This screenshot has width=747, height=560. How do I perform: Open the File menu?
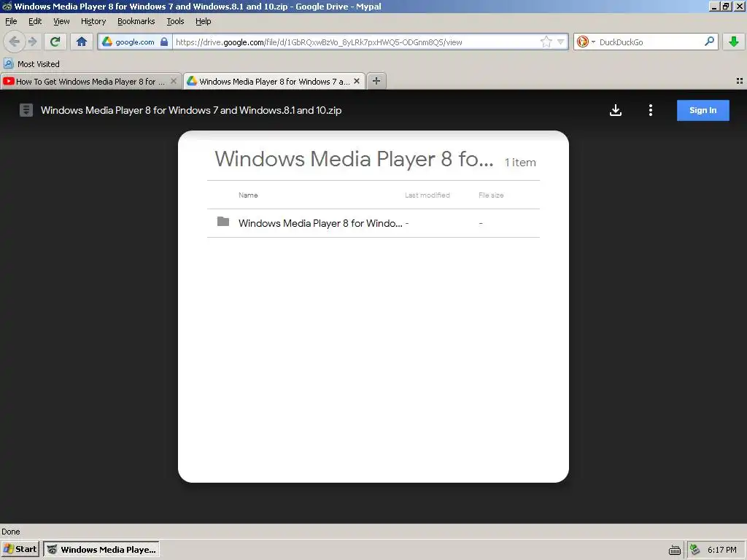point(11,21)
